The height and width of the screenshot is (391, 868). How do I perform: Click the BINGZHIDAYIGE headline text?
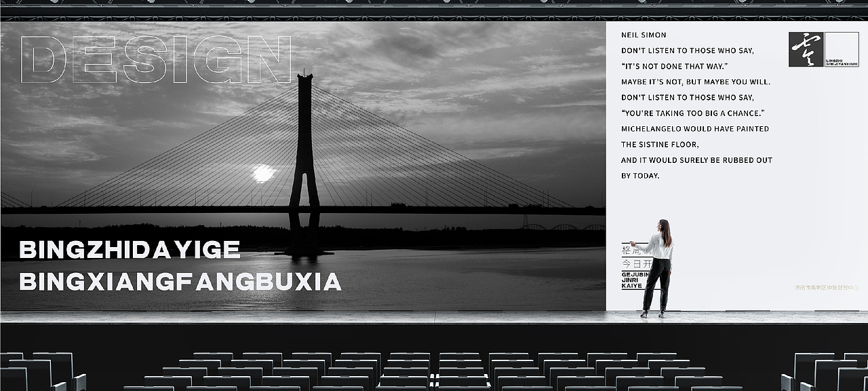pyautogui.click(x=130, y=250)
